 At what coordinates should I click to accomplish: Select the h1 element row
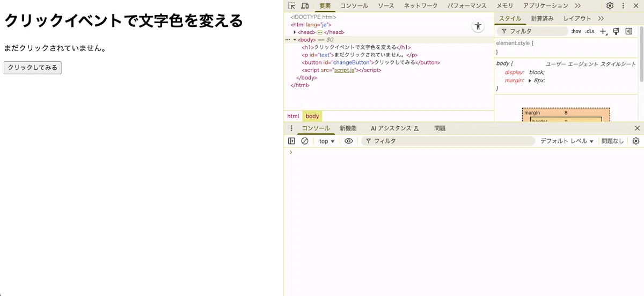(389, 47)
